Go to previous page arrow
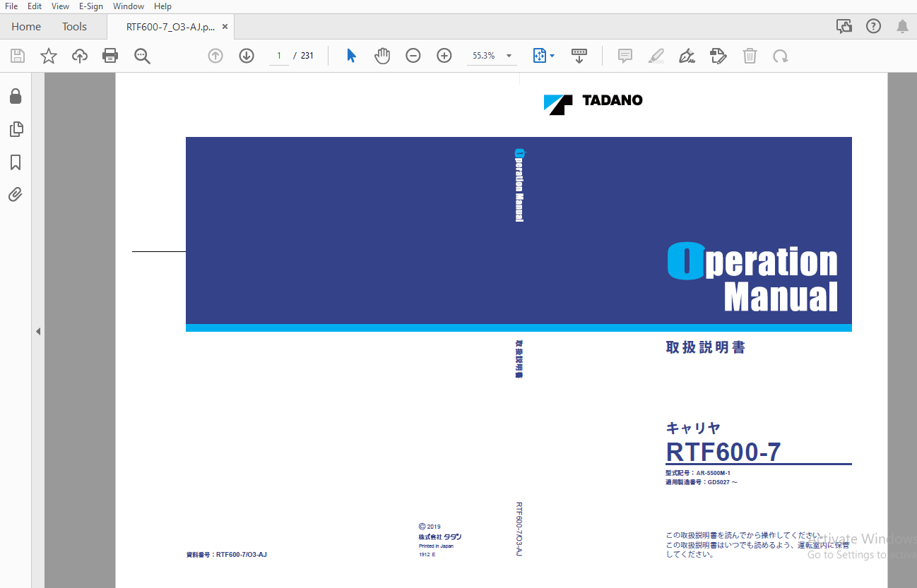The image size is (917, 588). tap(215, 56)
